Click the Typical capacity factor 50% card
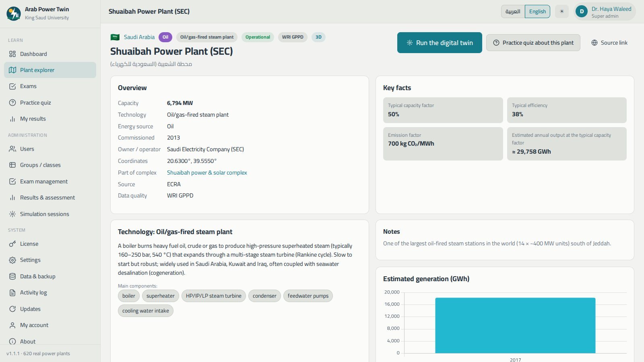This screenshot has height=362, width=644. point(443,110)
